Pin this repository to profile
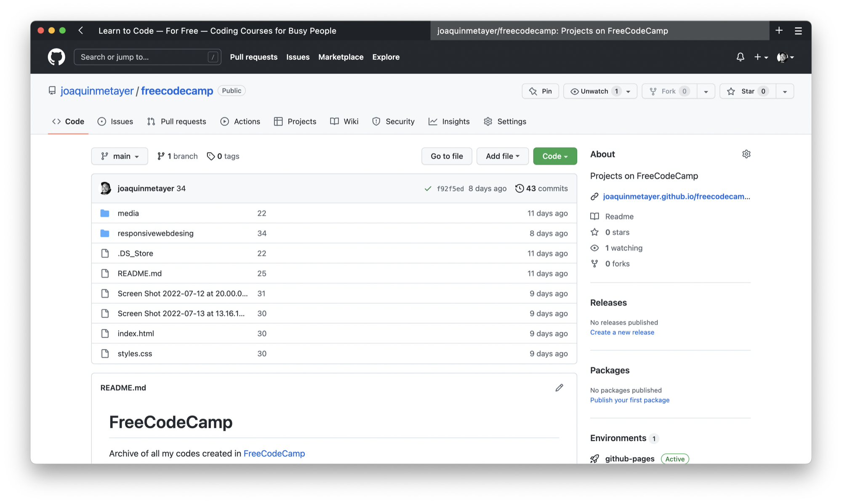842x504 pixels. pos(541,91)
